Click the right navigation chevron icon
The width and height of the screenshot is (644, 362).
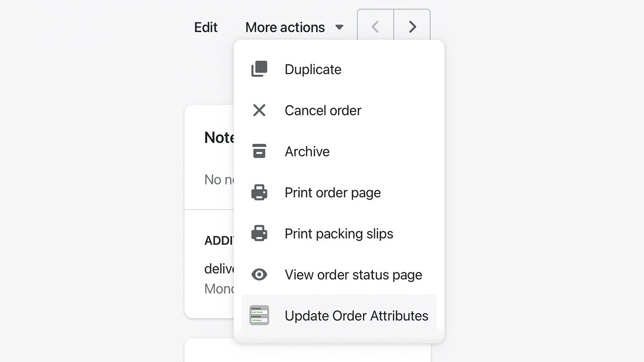tap(412, 27)
